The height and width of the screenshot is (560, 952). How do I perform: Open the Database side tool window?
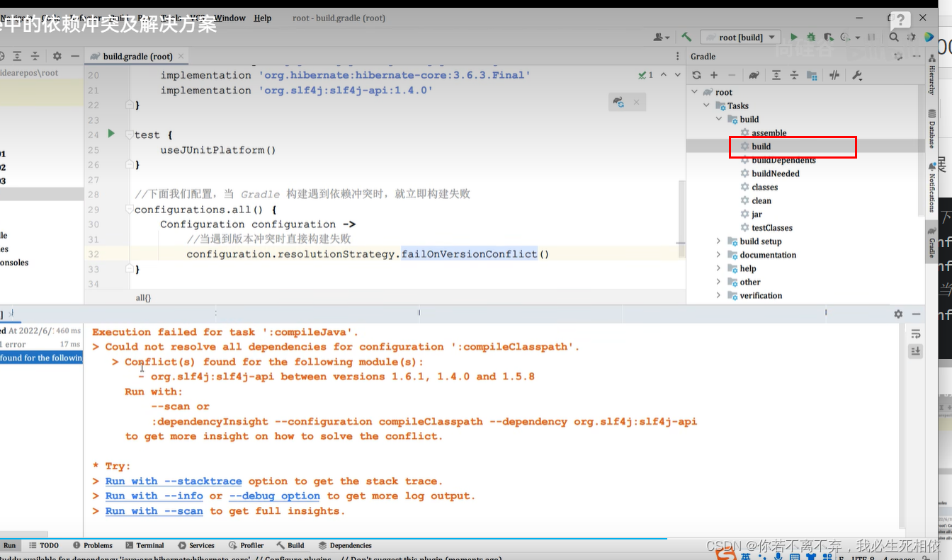click(x=932, y=130)
